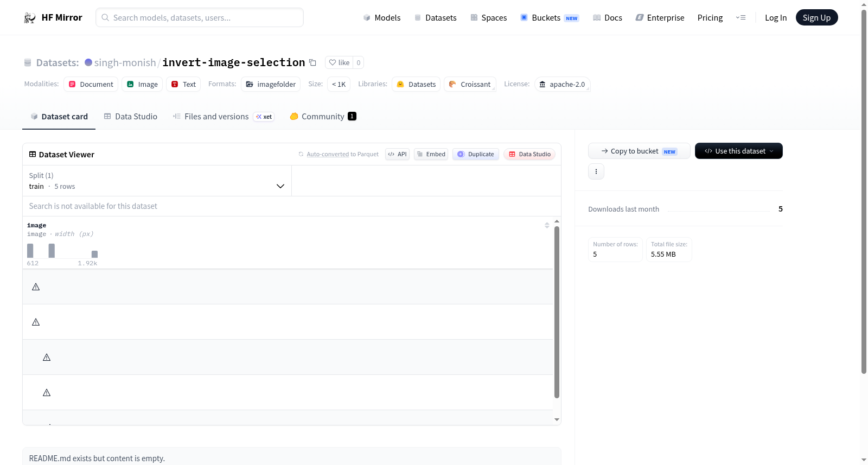Select the imagefolder format tag
868x465 pixels.
coord(271,84)
